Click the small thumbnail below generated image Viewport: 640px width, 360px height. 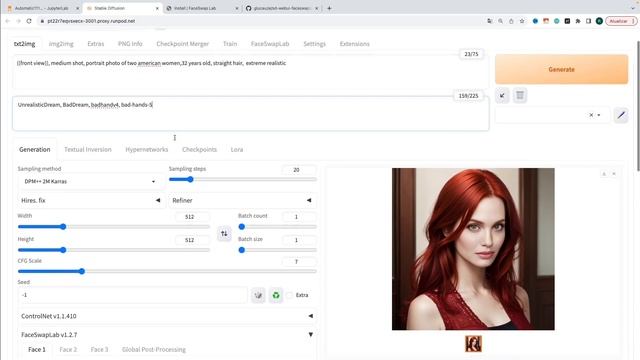coord(473,344)
